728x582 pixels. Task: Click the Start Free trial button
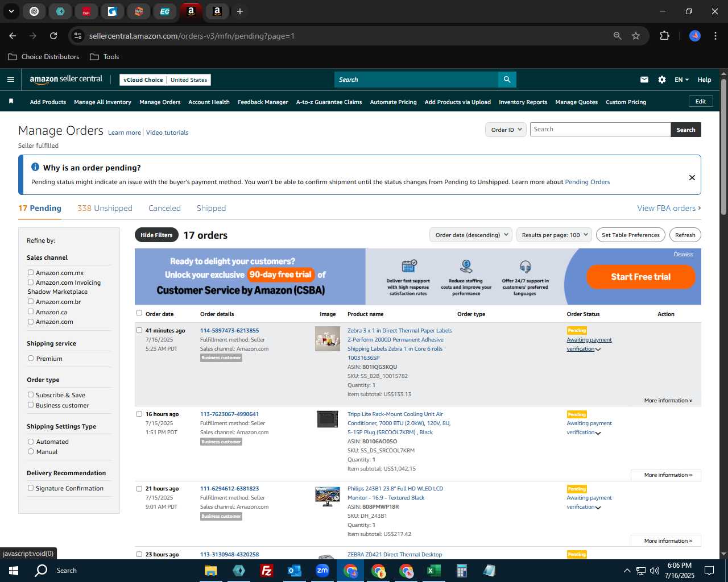641,277
